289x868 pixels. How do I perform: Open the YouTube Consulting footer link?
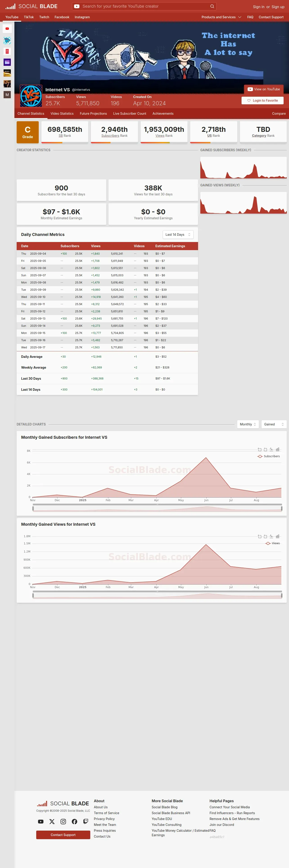(167, 825)
